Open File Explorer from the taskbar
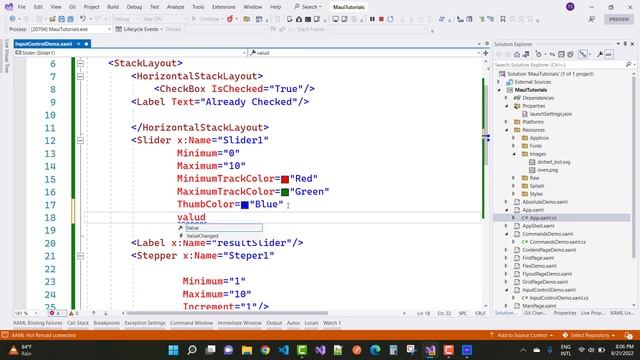 tap(247, 350)
